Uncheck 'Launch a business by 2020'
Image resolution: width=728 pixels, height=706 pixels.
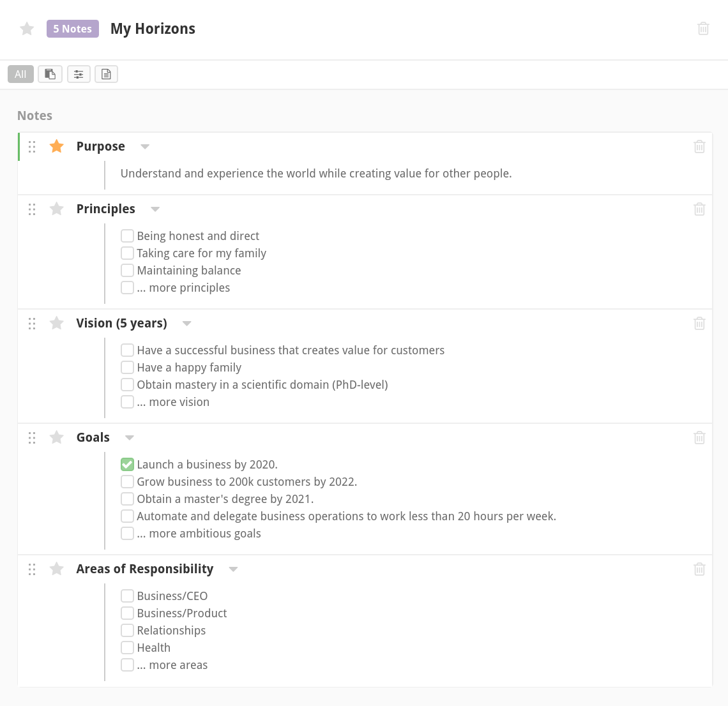click(128, 465)
